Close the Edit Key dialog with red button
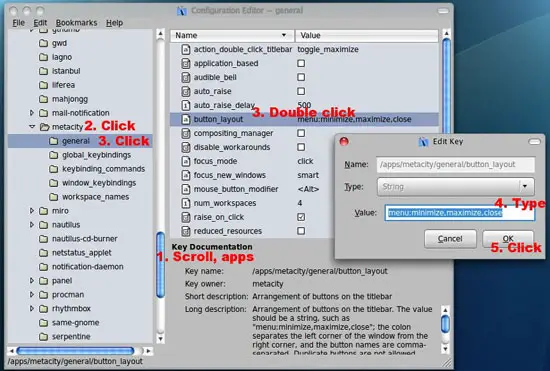 (344, 141)
